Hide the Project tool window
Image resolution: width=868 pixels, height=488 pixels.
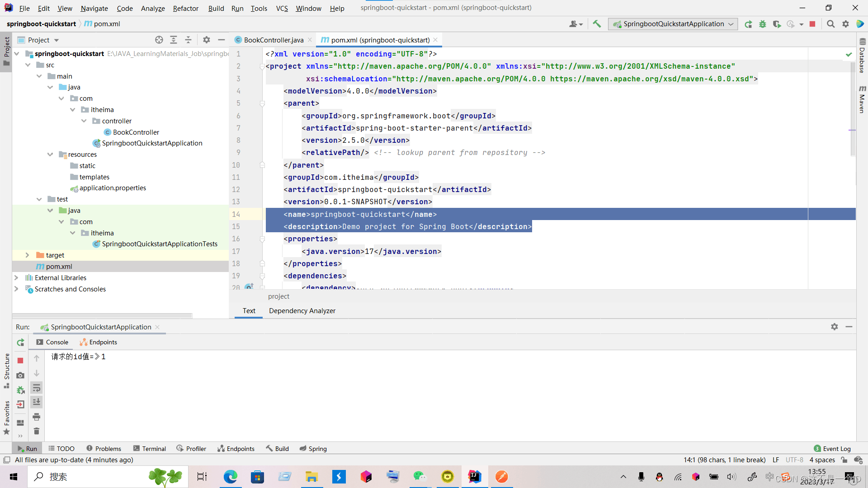point(221,40)
